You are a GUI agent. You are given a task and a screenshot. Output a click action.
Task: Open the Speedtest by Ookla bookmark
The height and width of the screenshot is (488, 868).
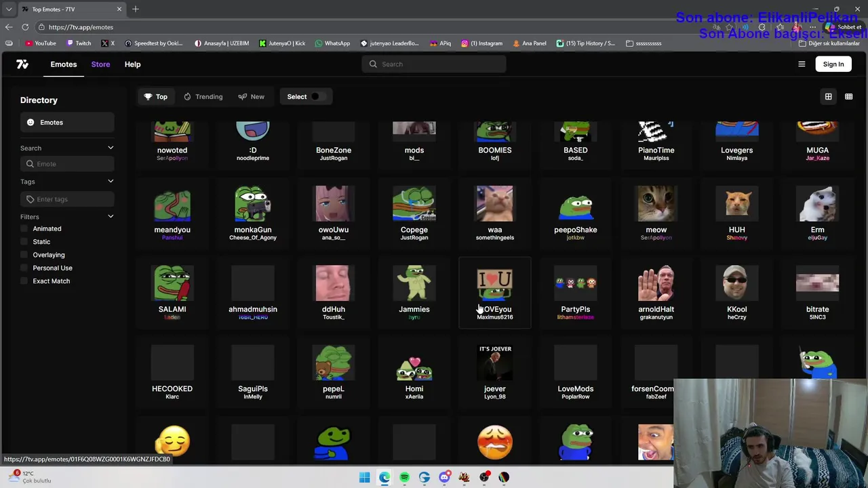click(x=154, y=43)
